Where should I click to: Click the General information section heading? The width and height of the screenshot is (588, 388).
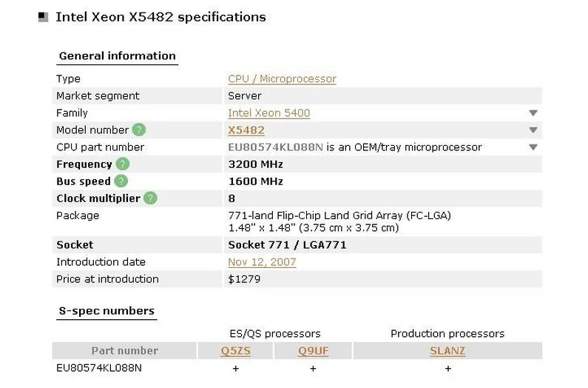[117, 56]
